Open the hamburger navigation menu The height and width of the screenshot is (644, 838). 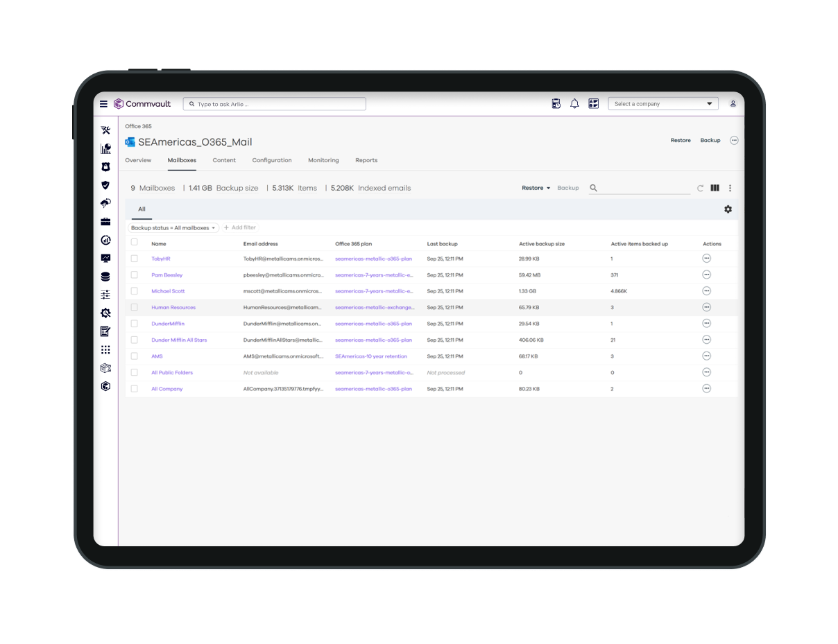pyautogui.click(x=103, y=104)
